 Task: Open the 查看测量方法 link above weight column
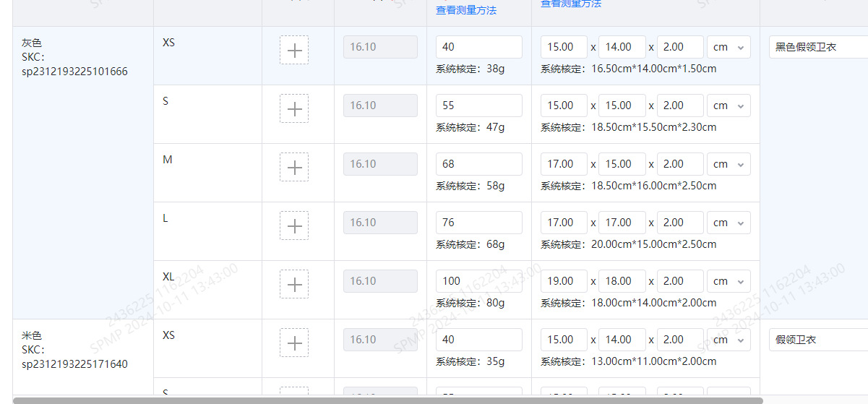pyautogui.click(x=466, y=10)
